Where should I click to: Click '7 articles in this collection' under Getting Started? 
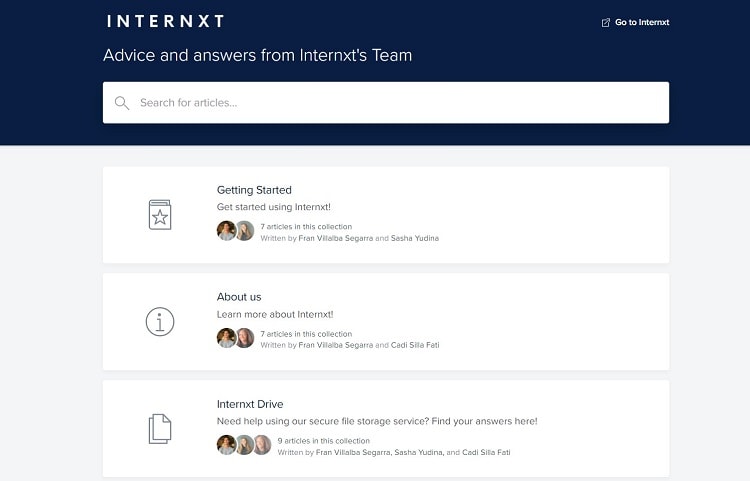(x=306, y=227)
